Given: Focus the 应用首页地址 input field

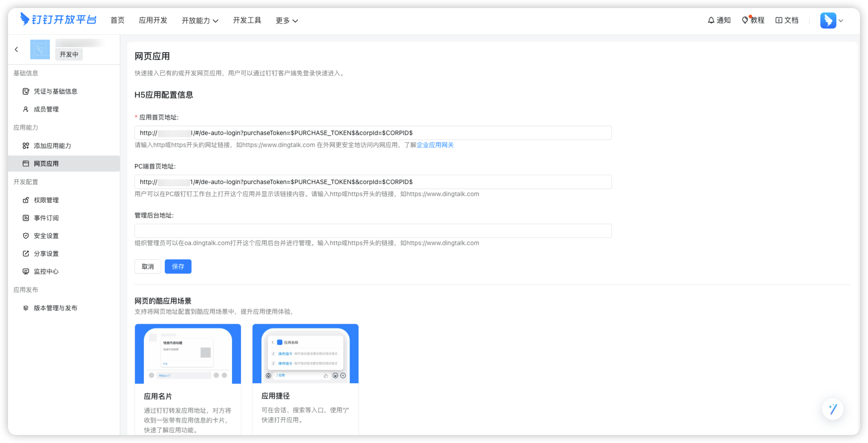Looking at the screenshot, I should 373,133.
